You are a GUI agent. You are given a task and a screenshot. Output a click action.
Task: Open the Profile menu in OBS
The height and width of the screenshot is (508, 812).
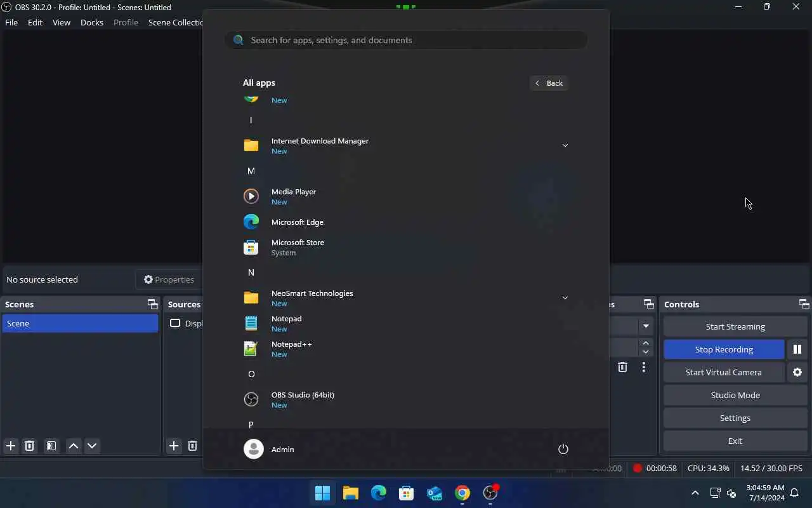point(126,22)
